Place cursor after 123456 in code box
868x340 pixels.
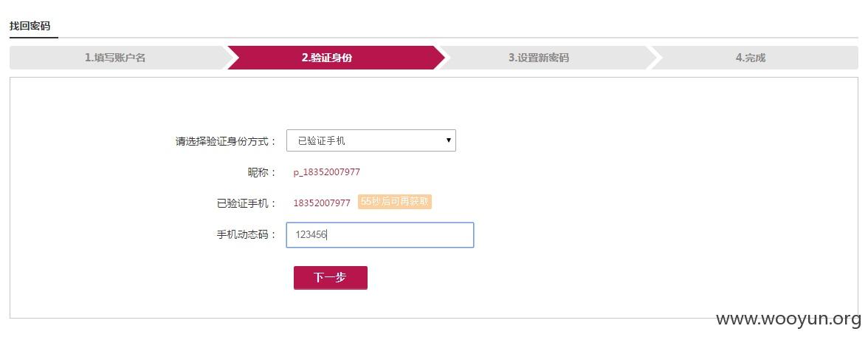click(328, 235)
